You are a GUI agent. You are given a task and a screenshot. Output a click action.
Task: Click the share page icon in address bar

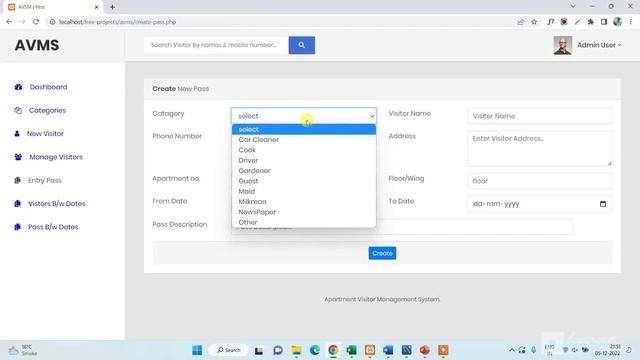520,22
